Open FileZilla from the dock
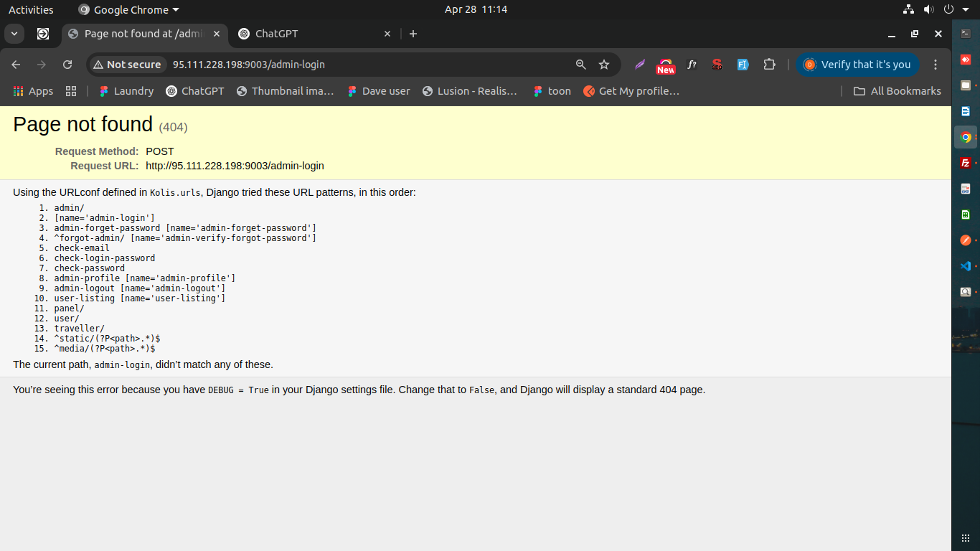 (x=966, y=163)
